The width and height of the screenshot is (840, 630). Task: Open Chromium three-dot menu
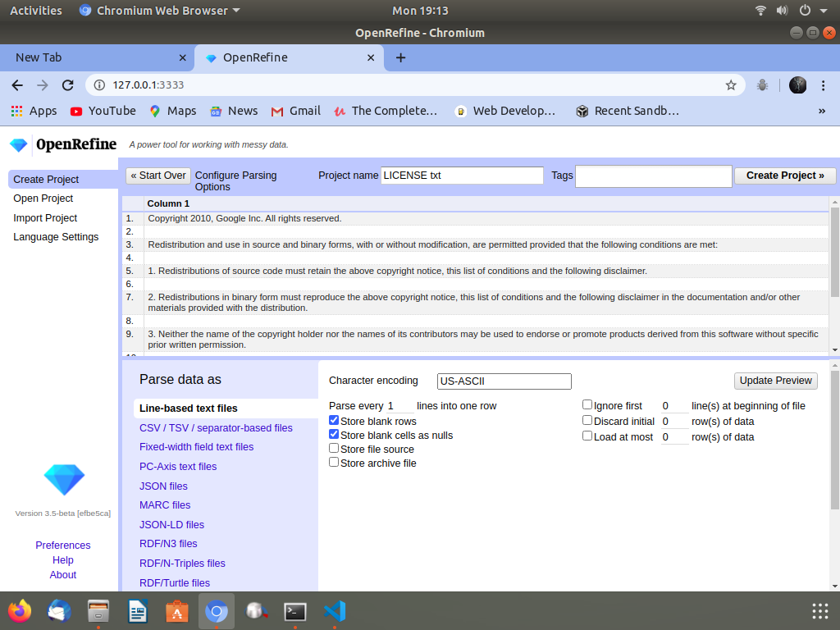824,85
